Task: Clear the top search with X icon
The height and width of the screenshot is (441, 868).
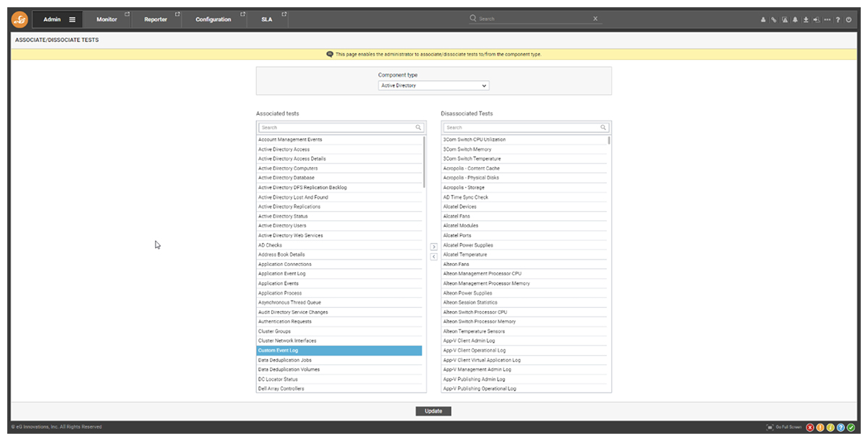Action: tap(595, 19)
